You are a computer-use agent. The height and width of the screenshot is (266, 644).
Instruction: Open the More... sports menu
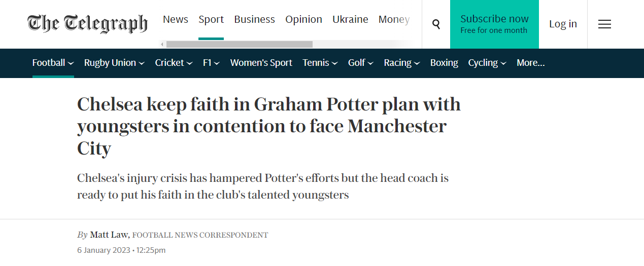[530, 63]
